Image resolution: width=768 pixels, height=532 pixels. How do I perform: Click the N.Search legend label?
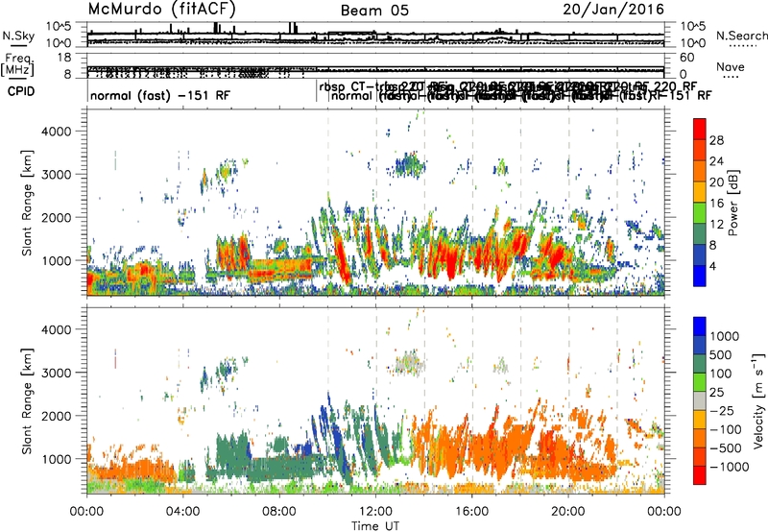[x=741, y=36]
